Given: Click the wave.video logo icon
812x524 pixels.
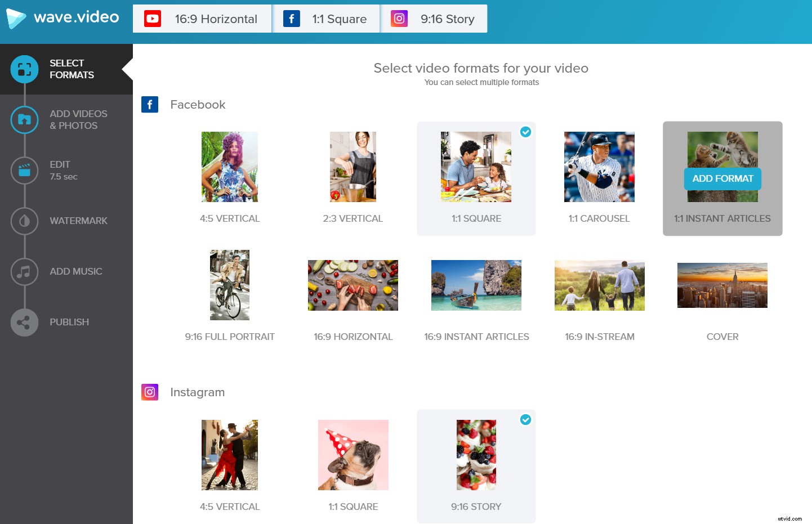Looking at the screenshot, I should (x=17, y=17).
